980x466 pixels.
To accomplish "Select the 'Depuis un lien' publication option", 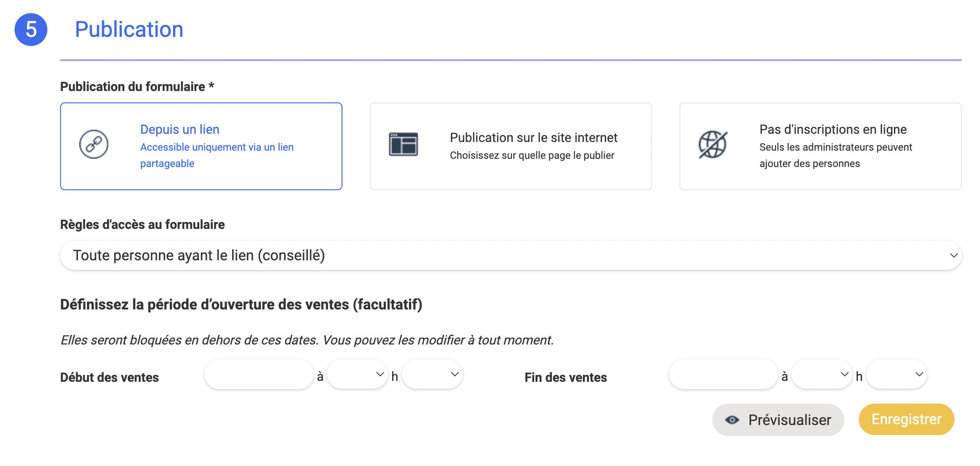I will (x=201, y=146).
